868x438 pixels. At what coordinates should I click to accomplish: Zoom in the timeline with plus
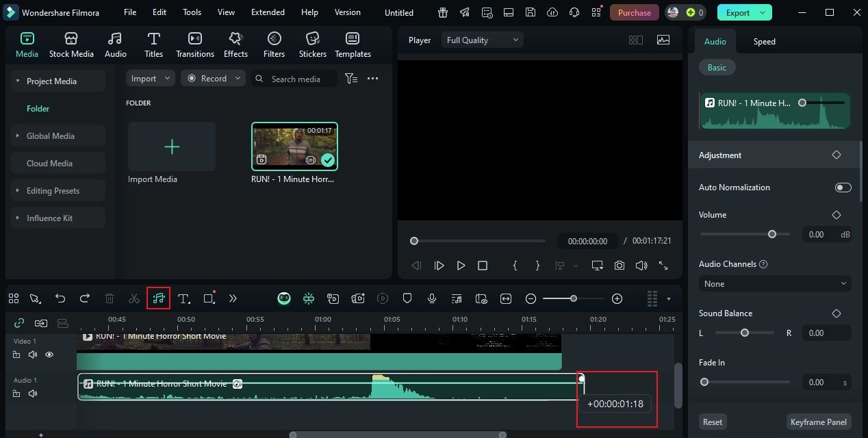[617, 298]
